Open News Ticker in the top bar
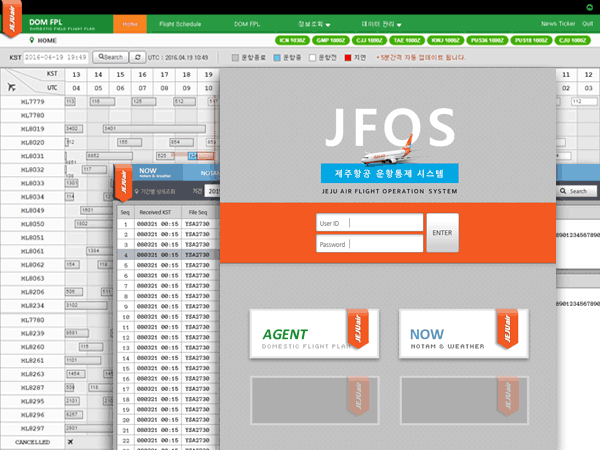 coord(558,24)
